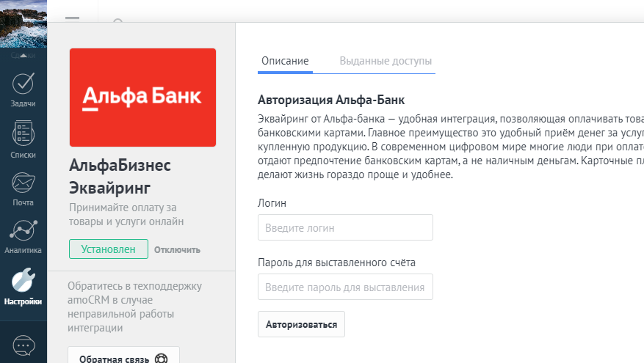Click the lifebuoy icon beside Обратная связь

(x=162, y=359)
